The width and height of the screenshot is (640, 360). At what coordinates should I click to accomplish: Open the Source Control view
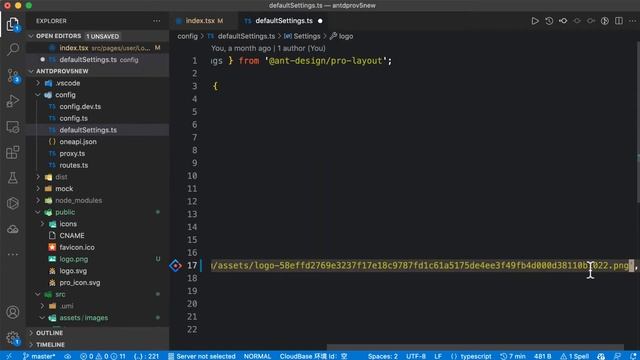point(13,76)
